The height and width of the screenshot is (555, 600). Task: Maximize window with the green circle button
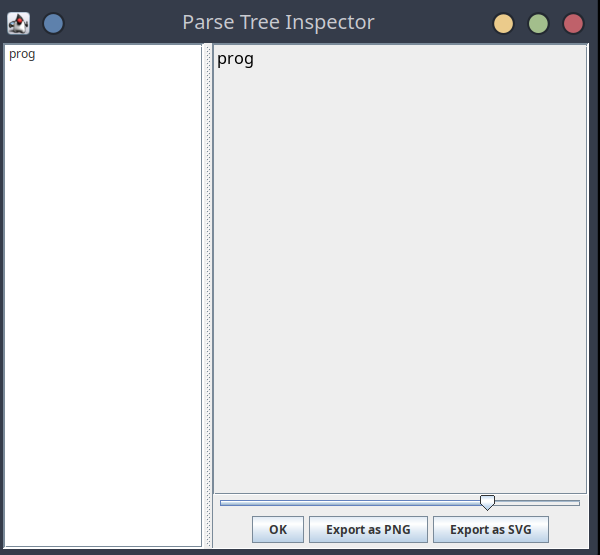(x=538, y=22)
